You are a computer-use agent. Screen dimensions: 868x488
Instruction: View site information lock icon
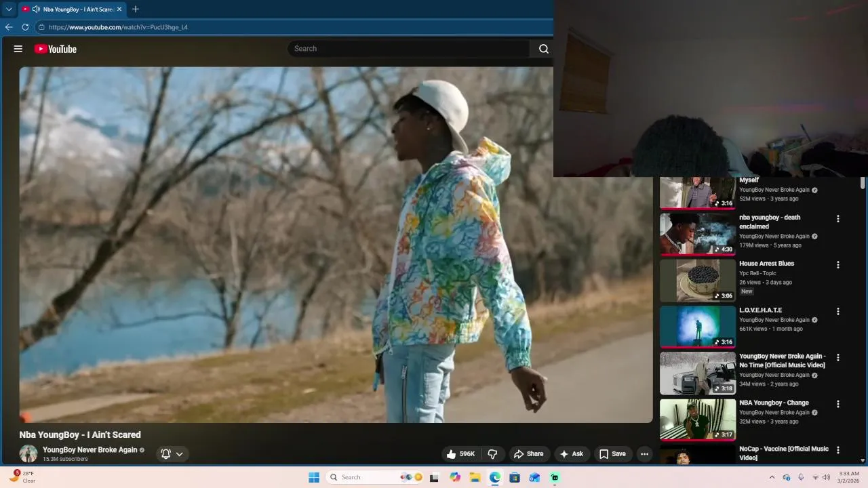click(41, 27)
